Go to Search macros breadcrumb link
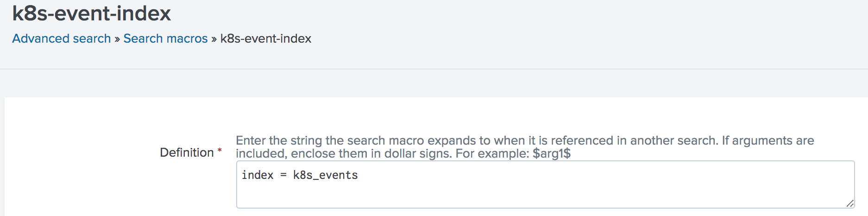868x216 pixels. (x=165, y=38)
